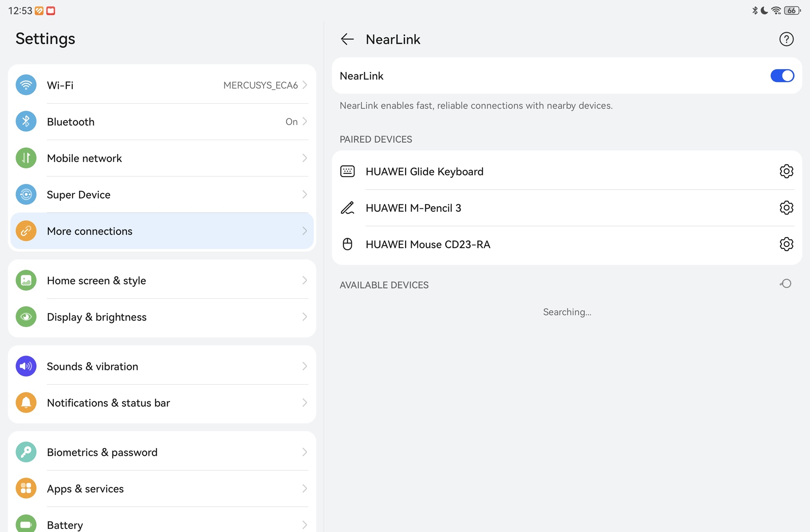Screen dimensions: 810x532
Task: Tap the mouse icon beside Mouse CD23-RA
Action: pyautogui.click(x=347, y=244)
